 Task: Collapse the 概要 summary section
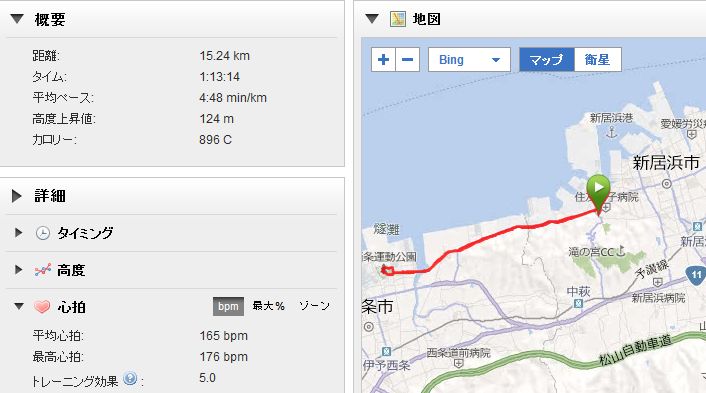coord(17,19)
